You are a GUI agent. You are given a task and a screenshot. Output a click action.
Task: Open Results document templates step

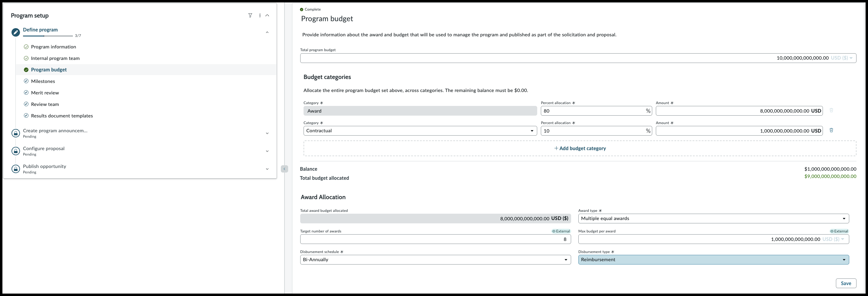[62, 116]
